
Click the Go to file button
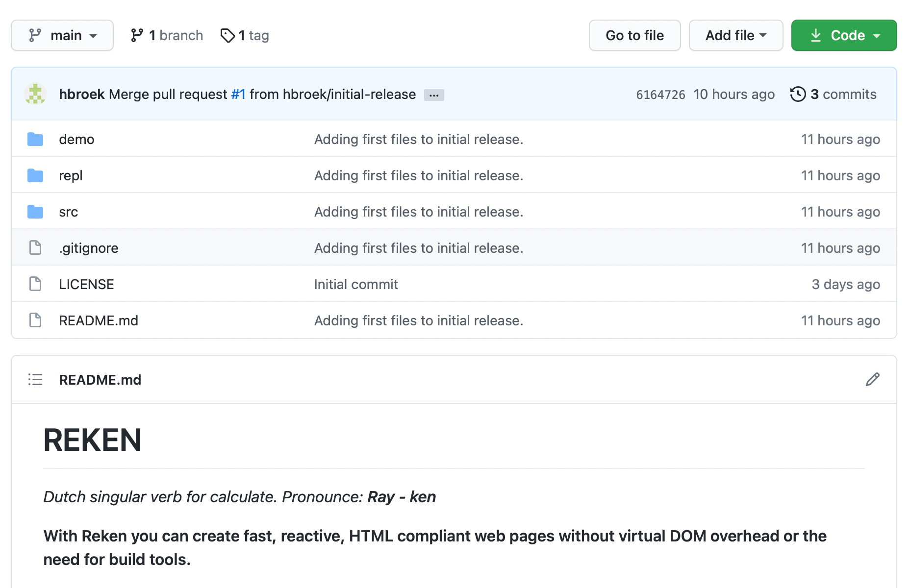634,35
